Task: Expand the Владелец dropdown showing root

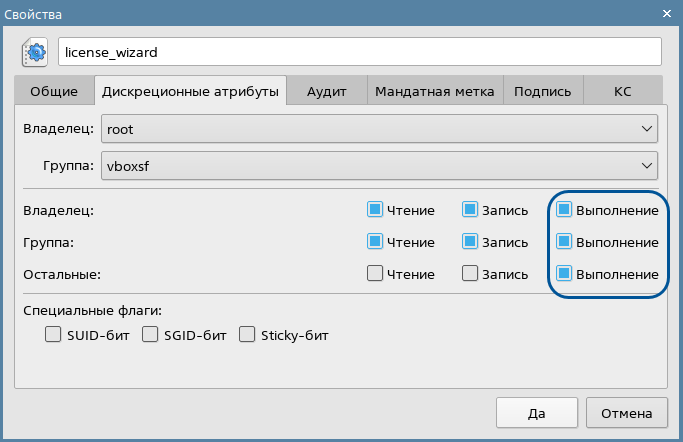Action: coord(379,129)
